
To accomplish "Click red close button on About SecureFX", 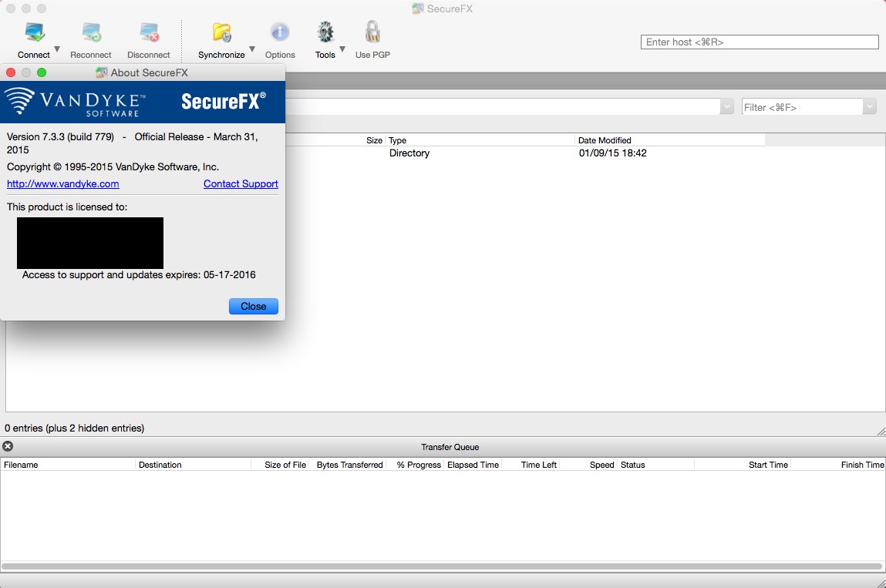I will tap(10, 72).
